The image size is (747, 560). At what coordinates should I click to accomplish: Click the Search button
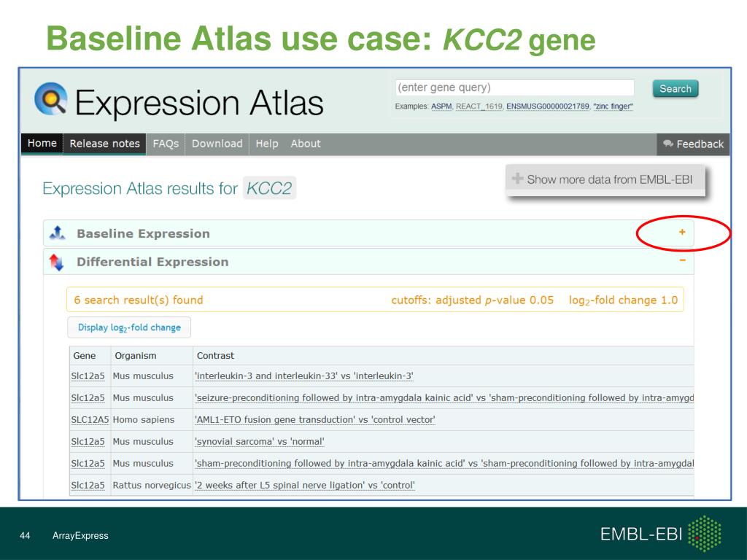point(675,88)
